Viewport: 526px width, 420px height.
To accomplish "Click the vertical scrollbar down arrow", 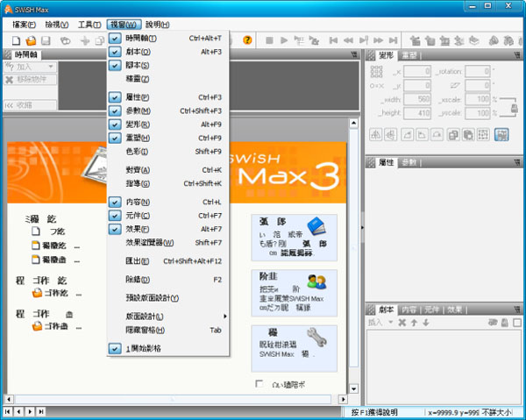I will tap(353, 388).
